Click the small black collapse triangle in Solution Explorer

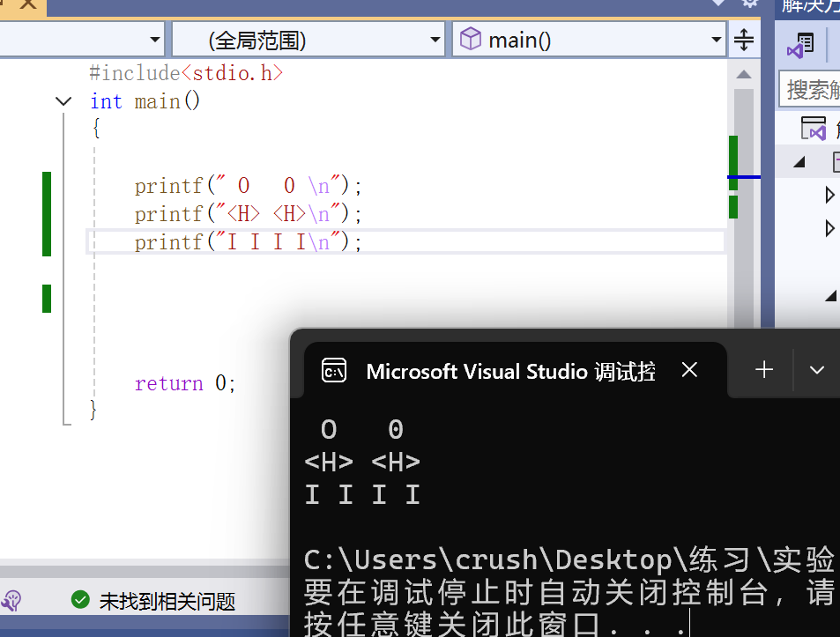pos(799,160)
